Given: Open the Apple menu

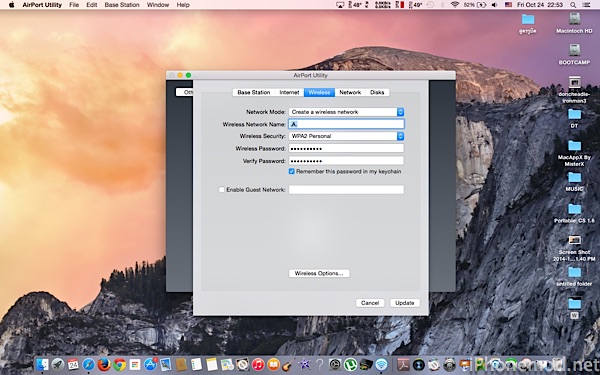Looking at the screenshot, I should (x=11, y=5).
